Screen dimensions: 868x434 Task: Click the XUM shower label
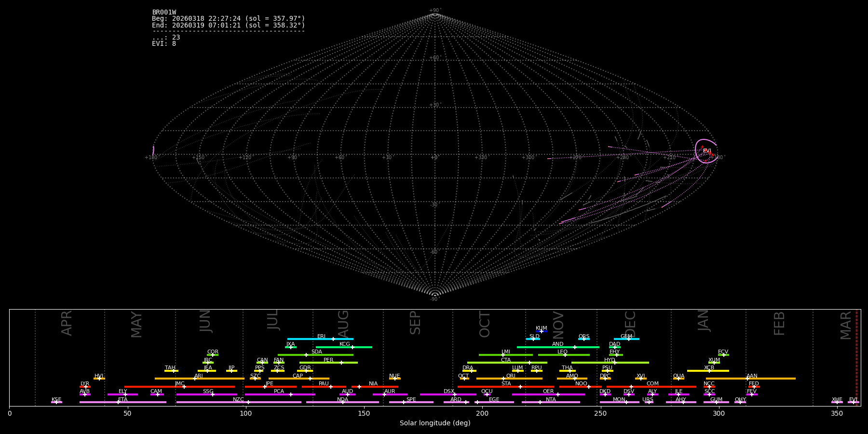(x=714, y=360)
